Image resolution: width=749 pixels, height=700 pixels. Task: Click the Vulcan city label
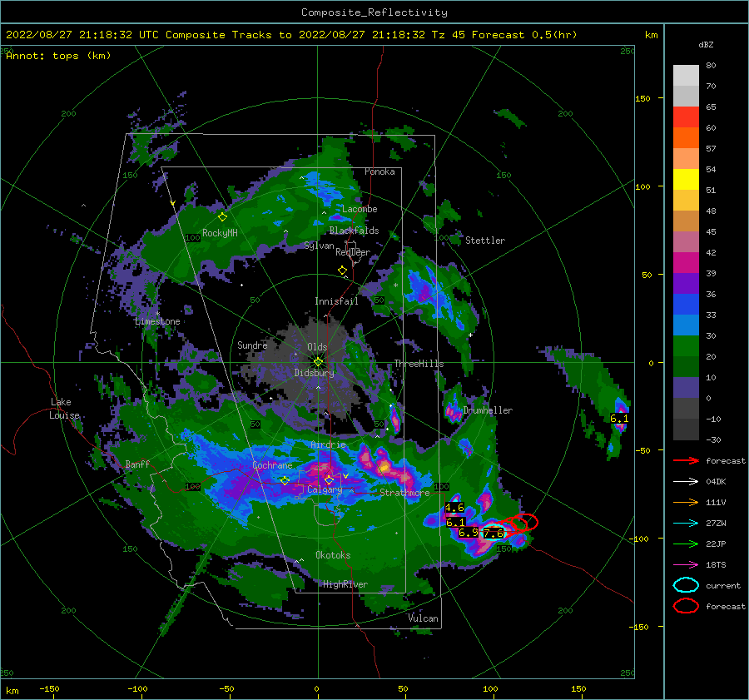424,618
